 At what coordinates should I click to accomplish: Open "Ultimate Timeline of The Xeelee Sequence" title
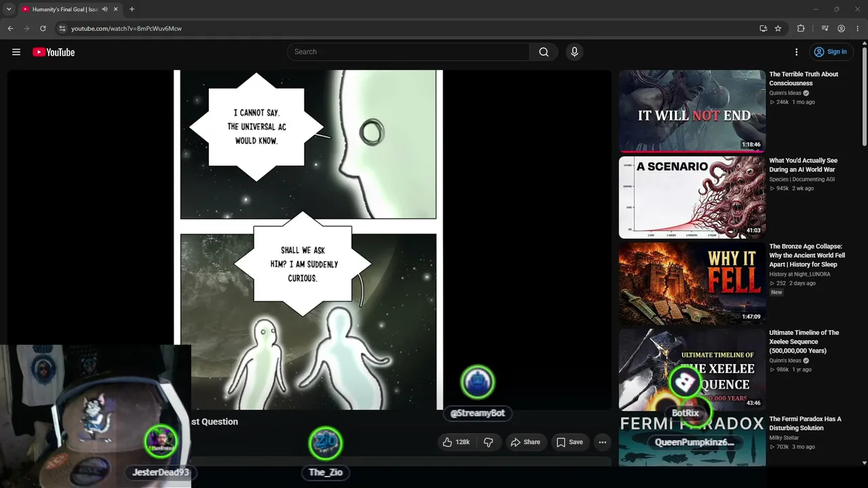(804, 342)
